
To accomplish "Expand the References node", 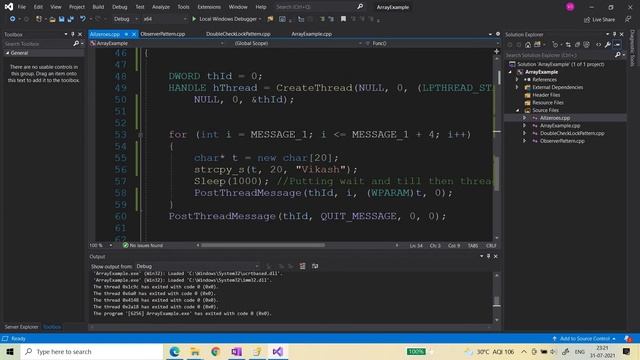I will pos(517,80).
